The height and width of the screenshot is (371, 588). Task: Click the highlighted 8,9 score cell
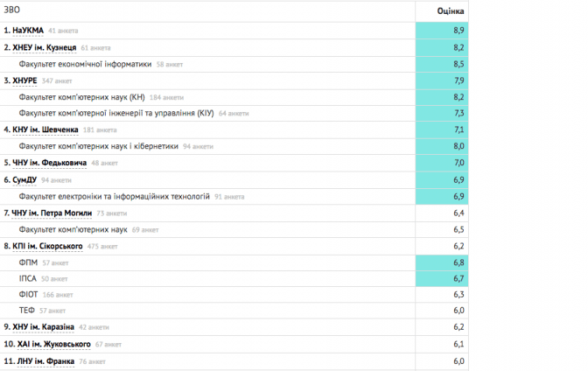(441, 31)
